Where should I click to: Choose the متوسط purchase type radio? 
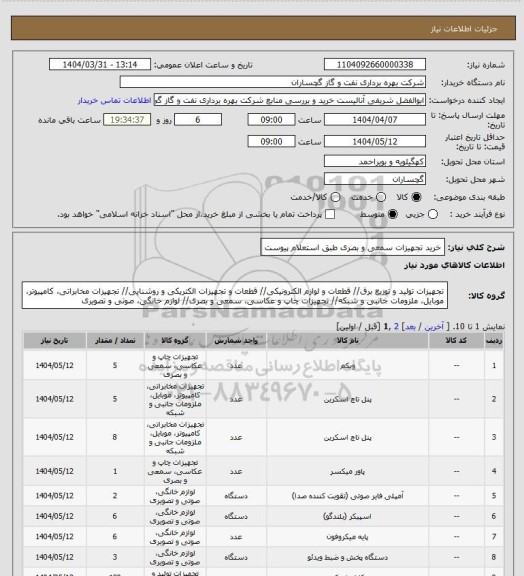(x=393, y=214)
